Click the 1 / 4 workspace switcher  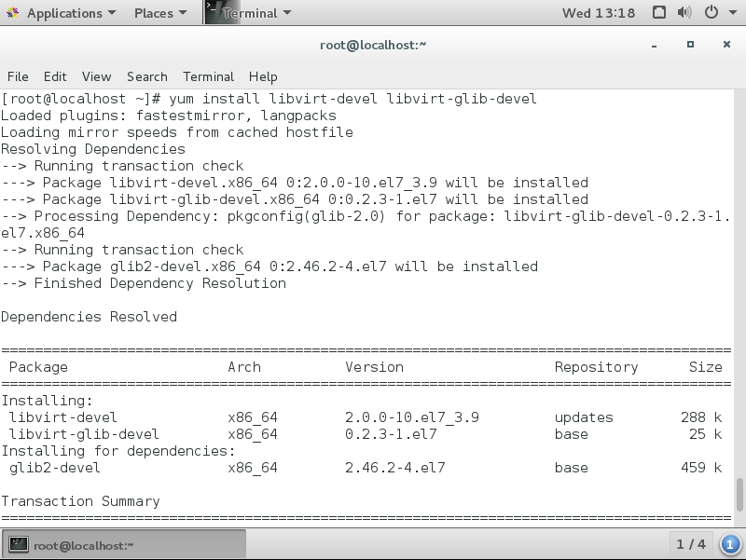pyautogui.click(x=691, y=544)
